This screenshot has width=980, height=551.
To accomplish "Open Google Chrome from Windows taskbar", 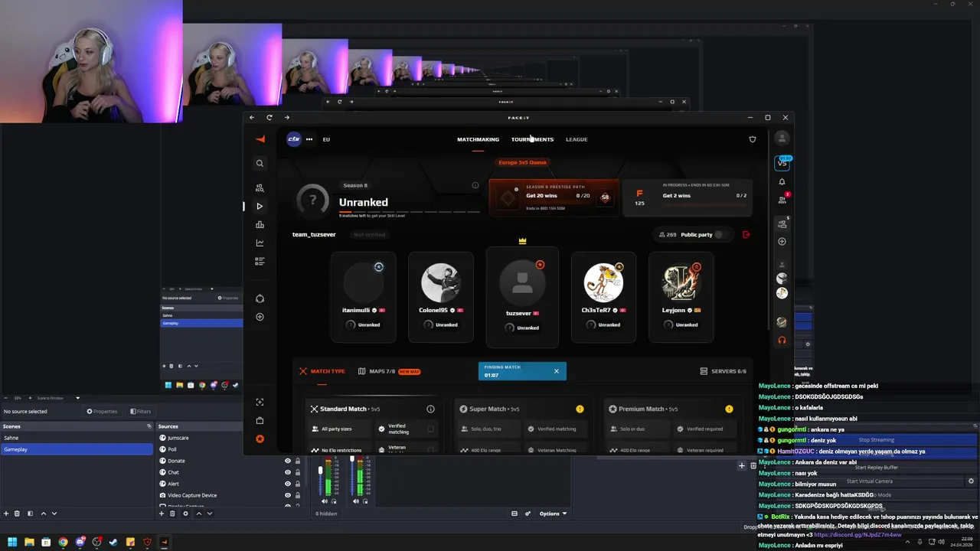I will point(63,542).
